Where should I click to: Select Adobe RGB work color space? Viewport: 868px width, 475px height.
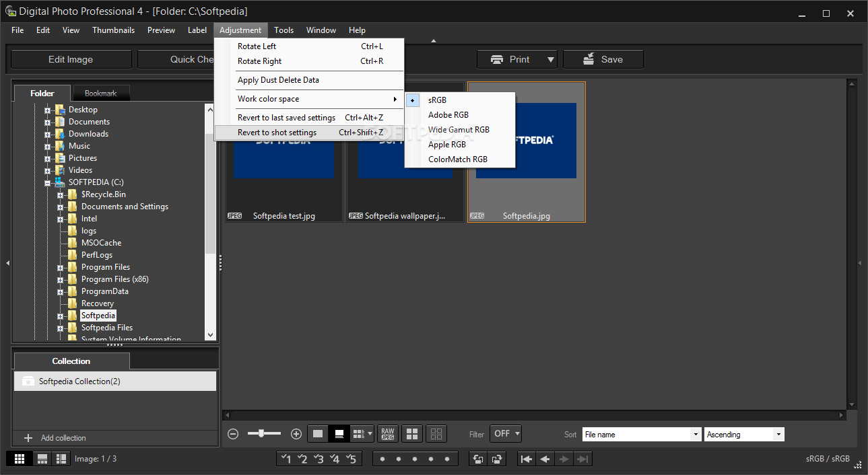[x=448, y=115]
